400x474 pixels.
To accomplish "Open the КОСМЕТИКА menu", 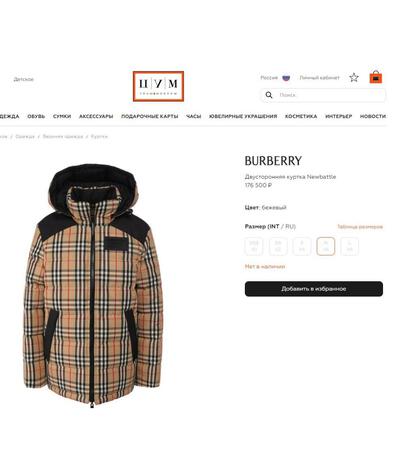I will 301,116.
